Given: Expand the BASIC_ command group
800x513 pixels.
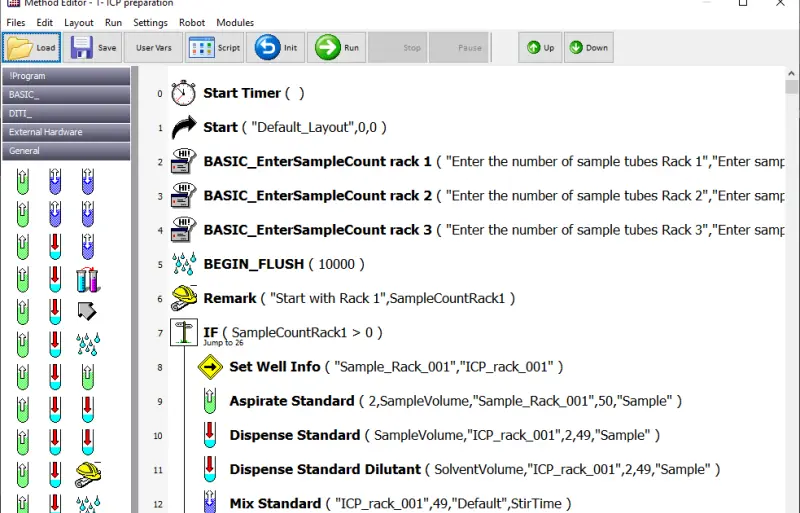Looking at the screenshot, I should click(x=66, y=95).
